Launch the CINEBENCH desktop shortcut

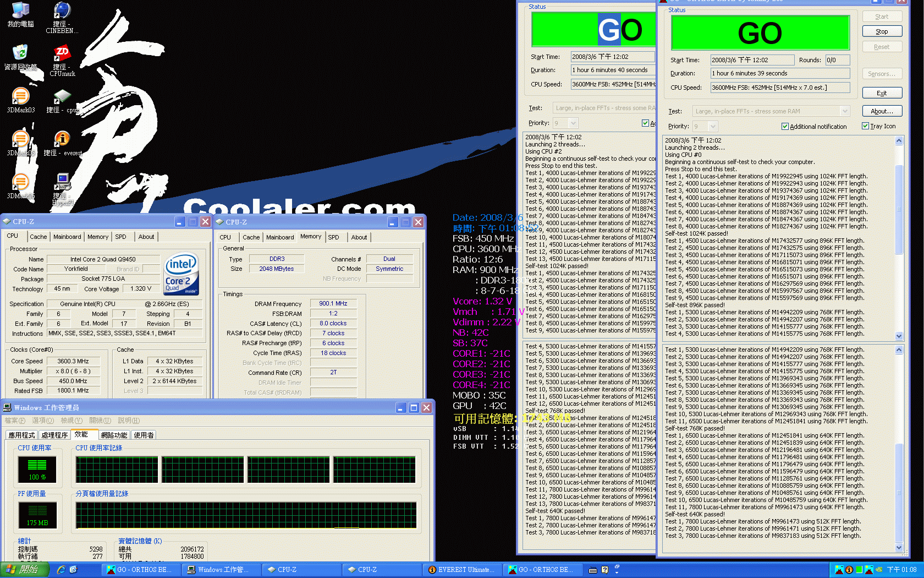point(62,17)
